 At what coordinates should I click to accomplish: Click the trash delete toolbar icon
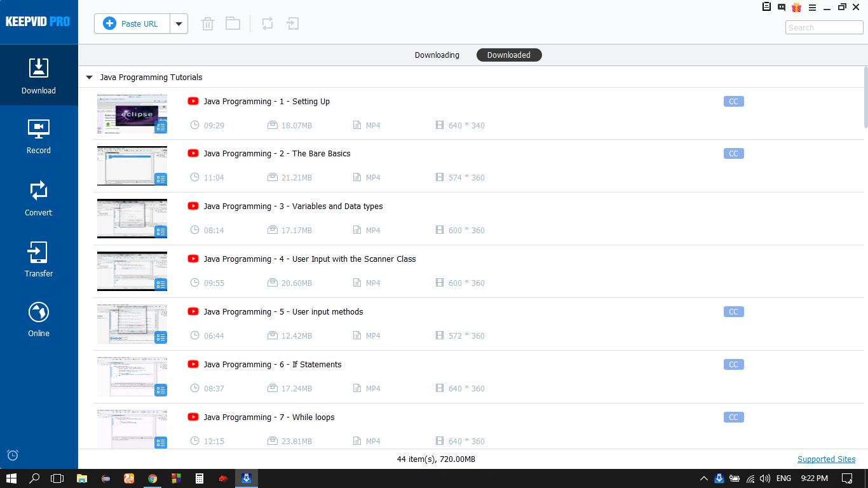(207, 24)
